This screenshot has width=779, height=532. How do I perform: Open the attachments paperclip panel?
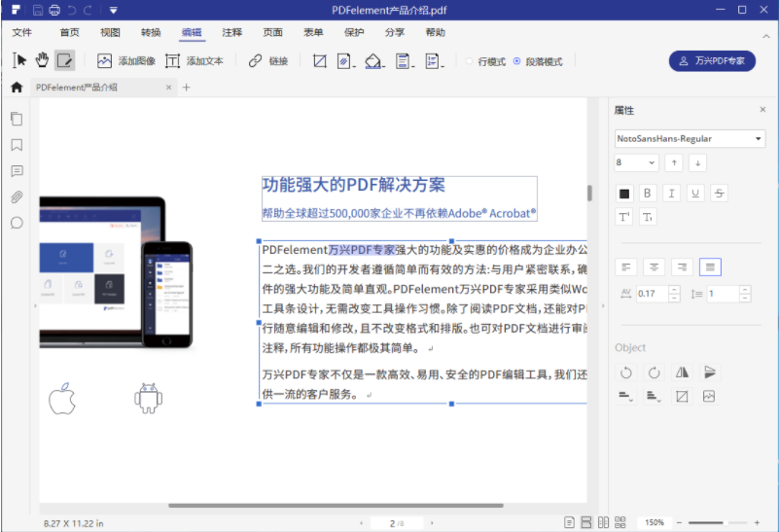[17, 196]
